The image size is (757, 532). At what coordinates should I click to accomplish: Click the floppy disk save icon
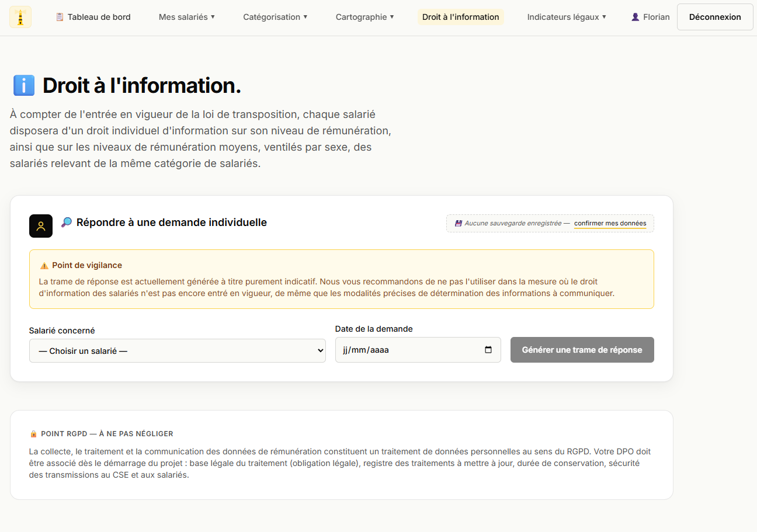point(459,223)
